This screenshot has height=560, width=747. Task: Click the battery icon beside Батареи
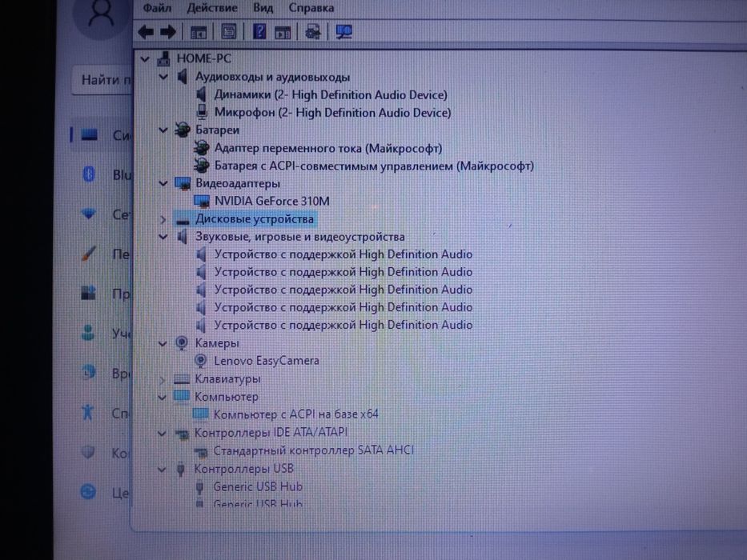click(x=183, y=130)
